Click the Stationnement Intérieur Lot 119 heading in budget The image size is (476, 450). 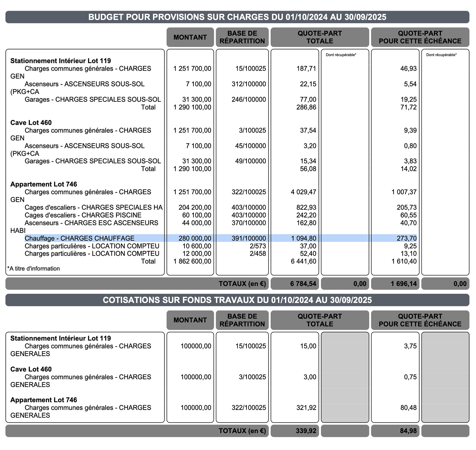[x=61, y=61]
